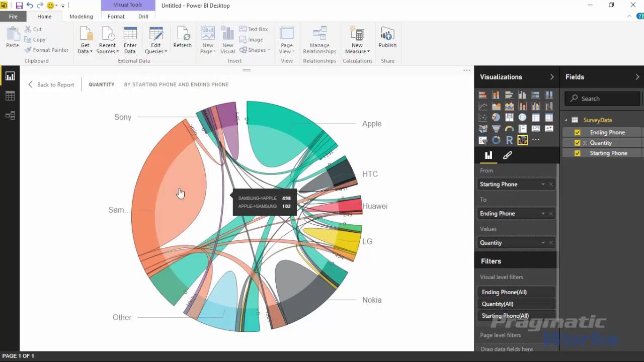Open the File tab
This screenshot has width=644, height=362.
pos(13,16)
